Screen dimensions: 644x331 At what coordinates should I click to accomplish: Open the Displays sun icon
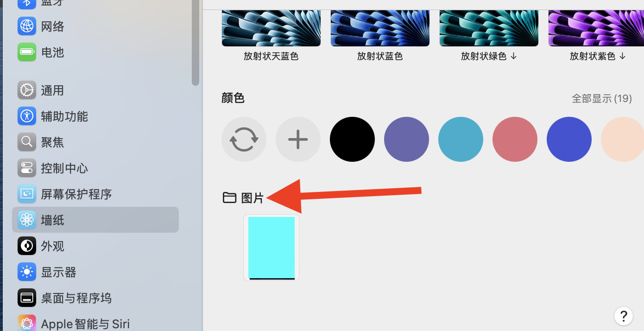click(27, 272)
